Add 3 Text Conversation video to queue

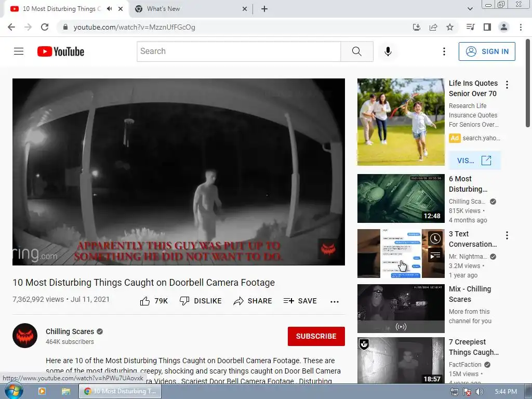point(435,256)
